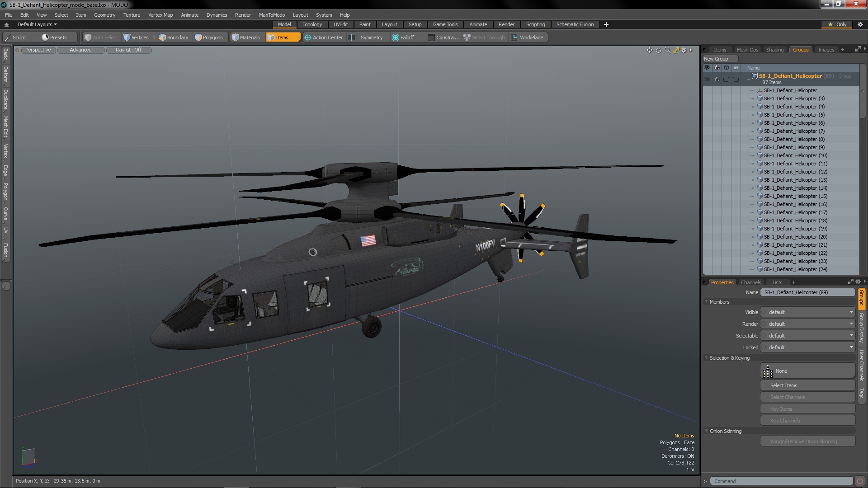Open viewport settings gear icon

(684, 50)
